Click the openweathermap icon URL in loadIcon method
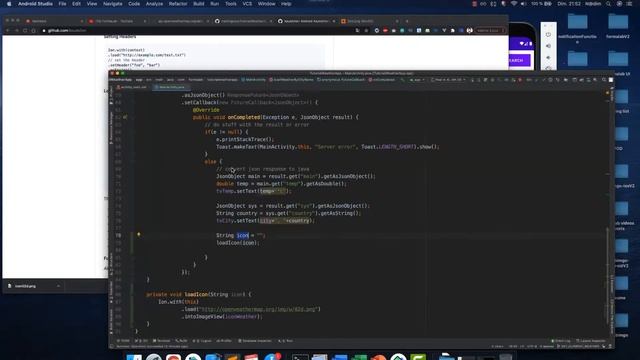The image size is (640, 360). [x=258, y=309]
